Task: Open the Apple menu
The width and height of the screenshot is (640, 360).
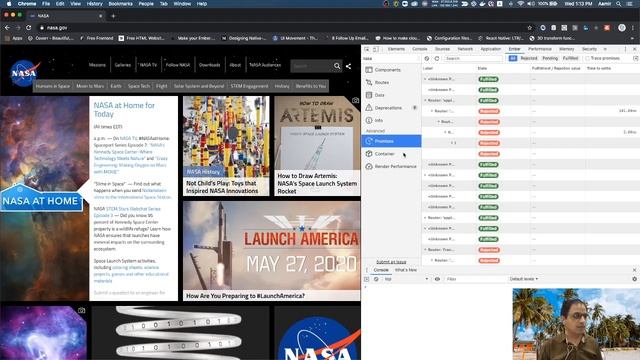Action: coord(9,4)
